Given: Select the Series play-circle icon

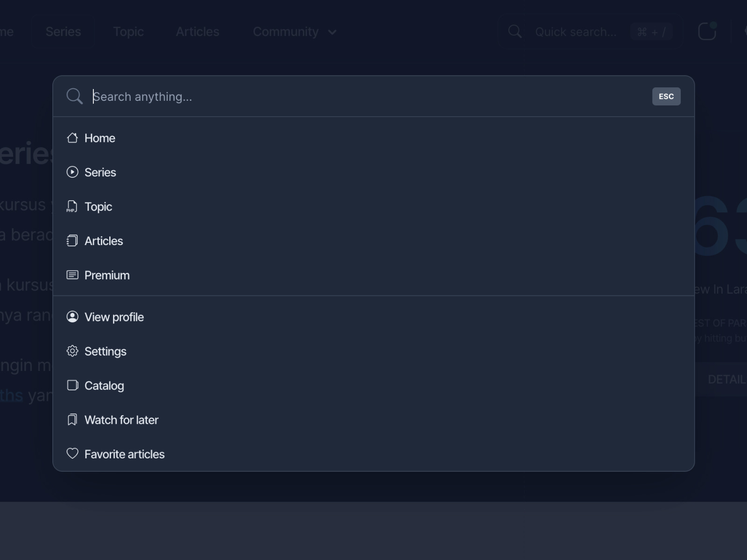Looking at the screenshot, I should (x=73, y=172).
